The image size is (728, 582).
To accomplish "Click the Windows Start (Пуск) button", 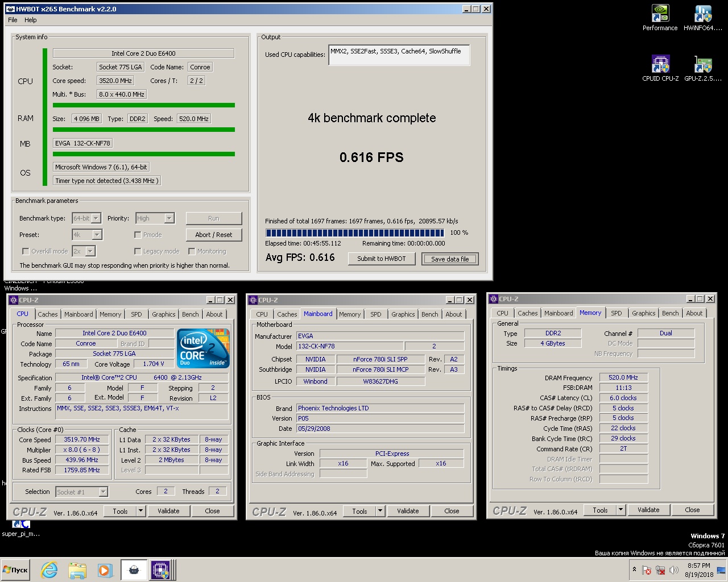I will (15, 570).
